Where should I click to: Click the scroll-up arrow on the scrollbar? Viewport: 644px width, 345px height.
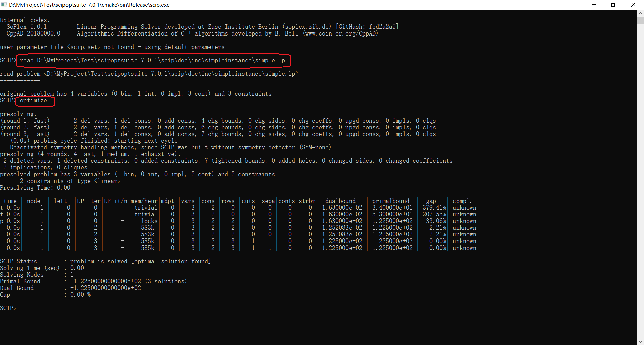(640, 13)
